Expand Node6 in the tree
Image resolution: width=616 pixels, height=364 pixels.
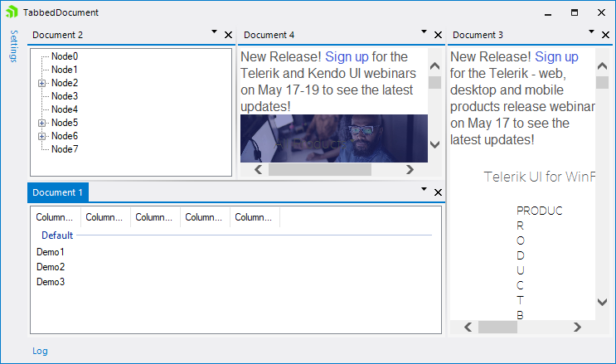(41, 137)
